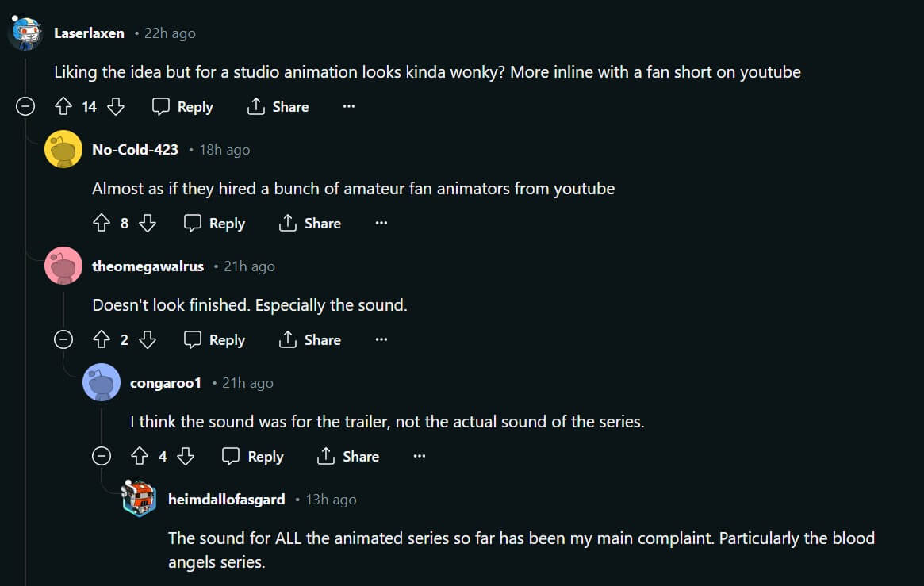Viewport: 924px width, 586px height.
Task: Share theomegawalrus's comment
Action: pyautogui.click(x=310, y=340)
